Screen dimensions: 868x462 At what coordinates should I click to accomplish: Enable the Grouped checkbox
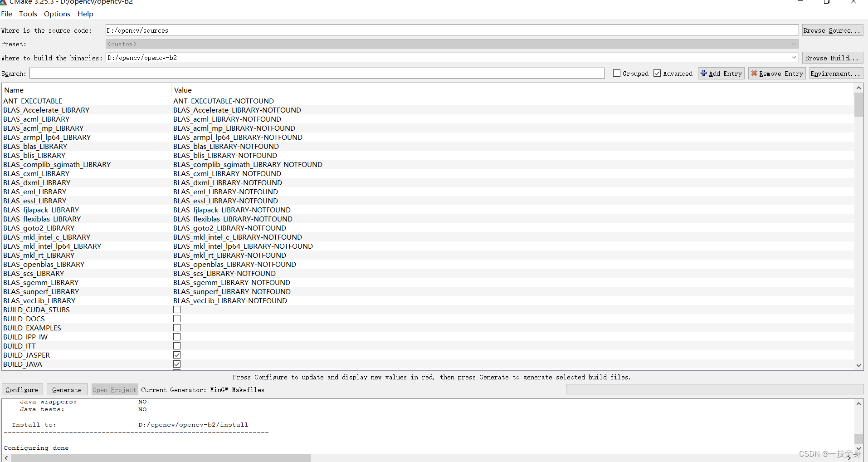(617, 73)
